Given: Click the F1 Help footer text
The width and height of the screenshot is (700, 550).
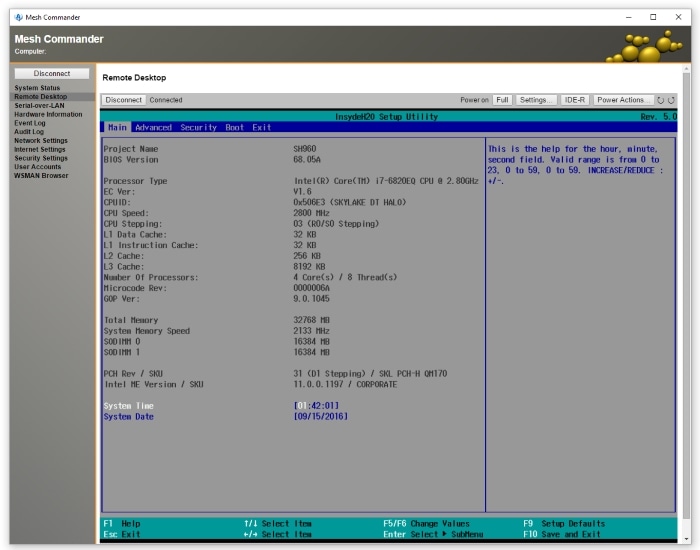Looking at the screenshot, I should [122, 524].
